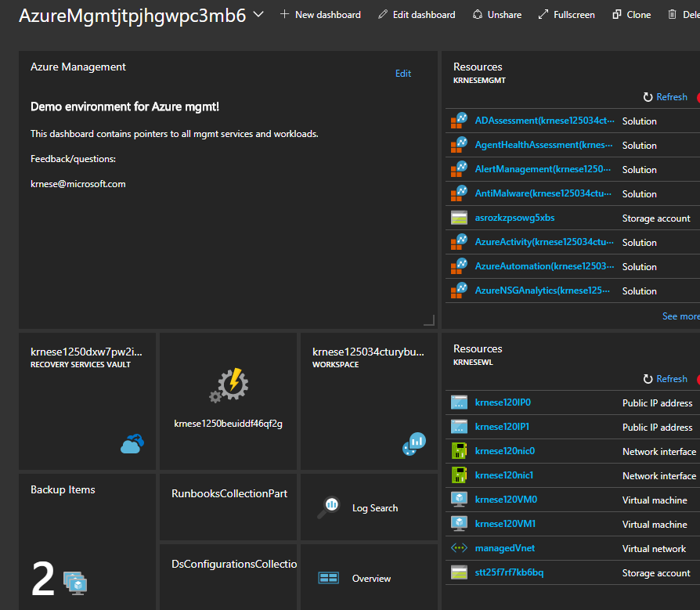
Task: Open automation account krnese1250beuiddf46qf2g gear icon
Action: point(229,385)
